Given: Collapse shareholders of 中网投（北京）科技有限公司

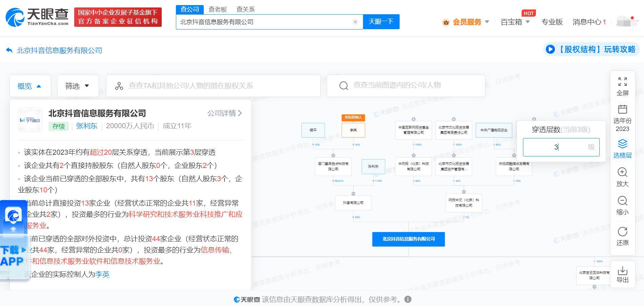Looking at the screenshot, I should (414, 155).
